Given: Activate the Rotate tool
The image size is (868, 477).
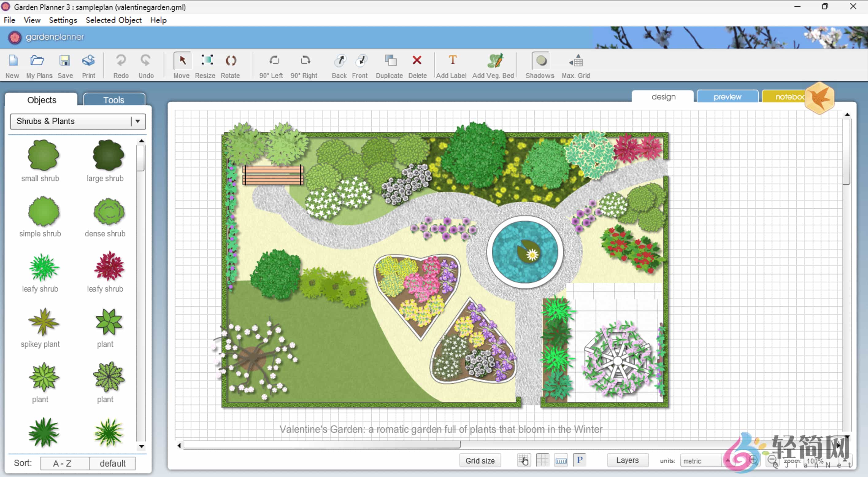Looking at the screenshot, I should click(230, 65).
